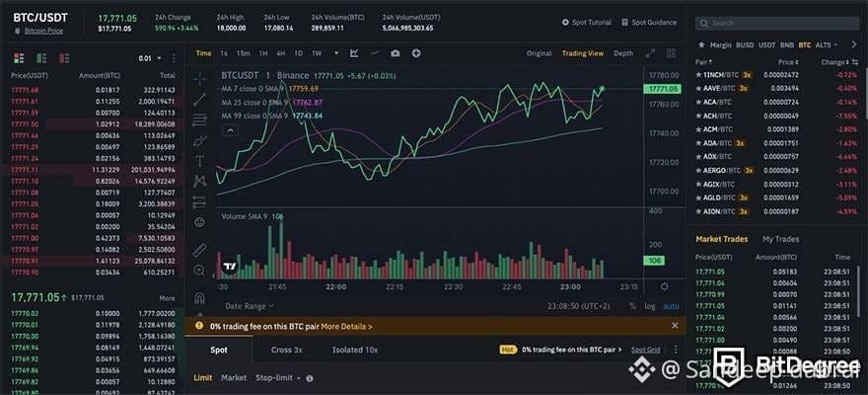This screenshot has height=395, width=868.
Task: Open the Spot Guidance link
Action: pos(649,23)
